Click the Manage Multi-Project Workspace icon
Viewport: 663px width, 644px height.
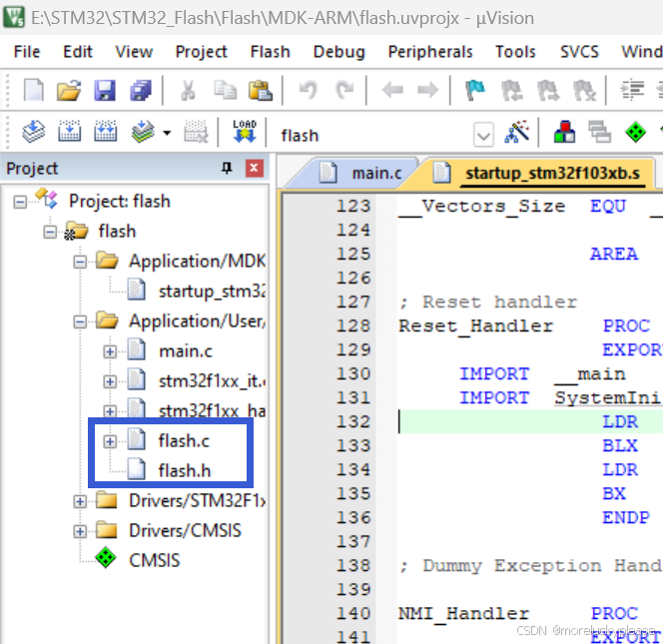(x=599, y=132)
